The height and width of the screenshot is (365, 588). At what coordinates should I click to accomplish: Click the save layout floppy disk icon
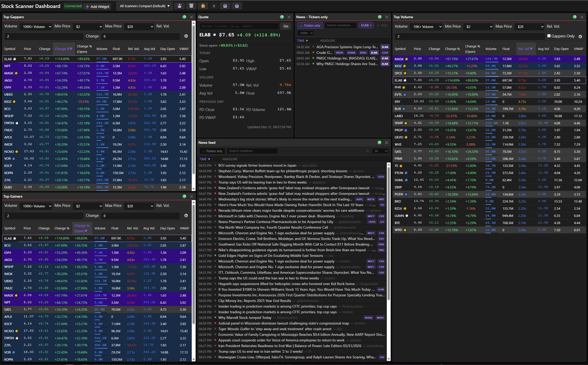pyautogui.click(x=179, y=6)
